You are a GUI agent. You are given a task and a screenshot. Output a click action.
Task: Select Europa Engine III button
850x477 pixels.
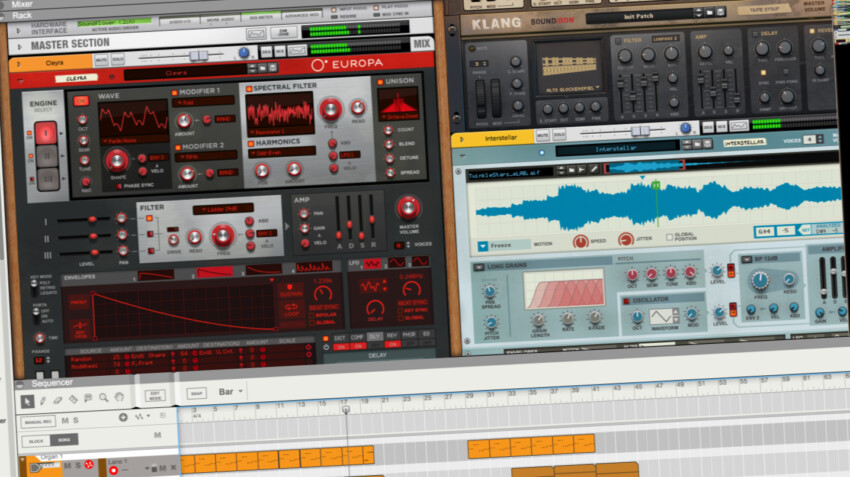click(48, 179)
